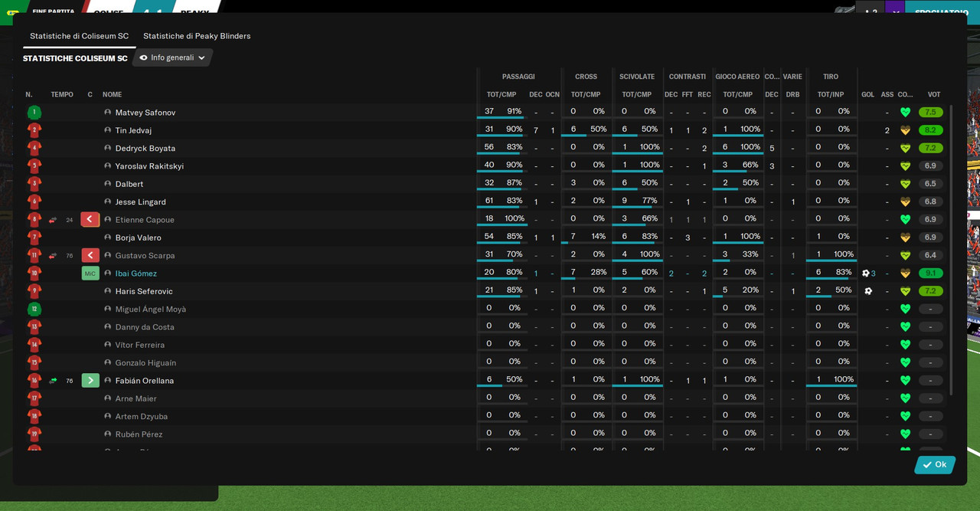Select the Haris Seferovic row name
The width and height of the screenshot is (980, 511).
pos(144,291)
